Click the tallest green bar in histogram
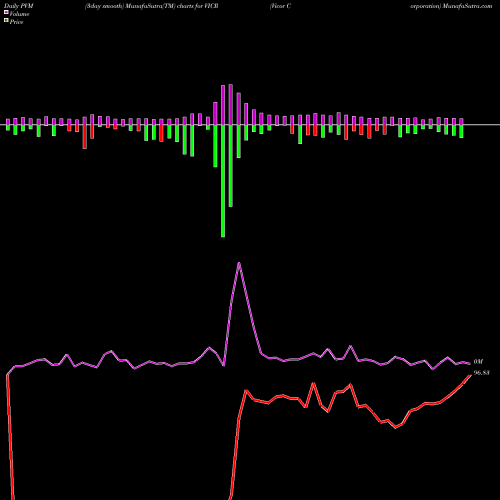Image resolution: width=500 pixels, height=500 pixels. [223, 181]
